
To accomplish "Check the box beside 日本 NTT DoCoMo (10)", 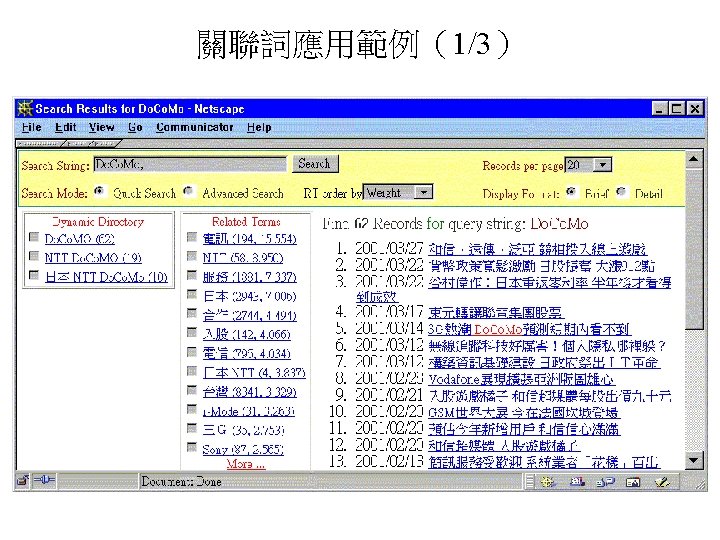I will pos(34,275).
